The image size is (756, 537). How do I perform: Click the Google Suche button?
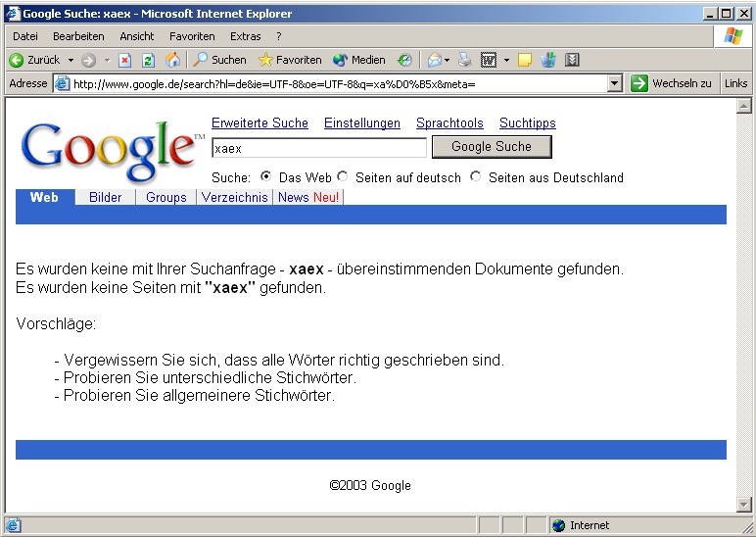(492, 147)
